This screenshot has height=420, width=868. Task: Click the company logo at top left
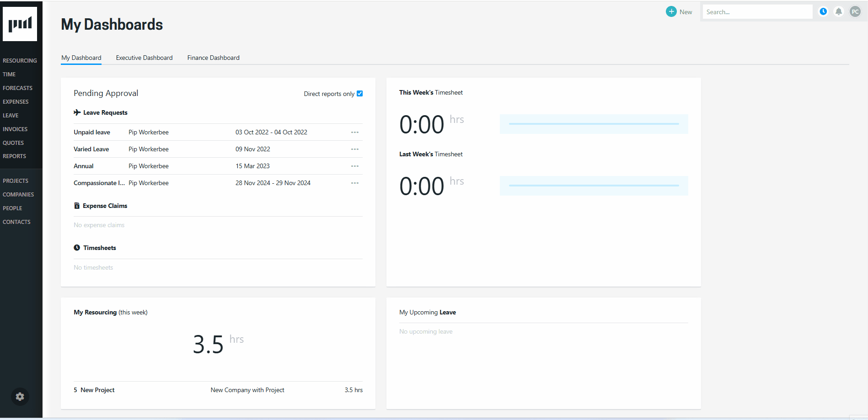tap(20, 24)
